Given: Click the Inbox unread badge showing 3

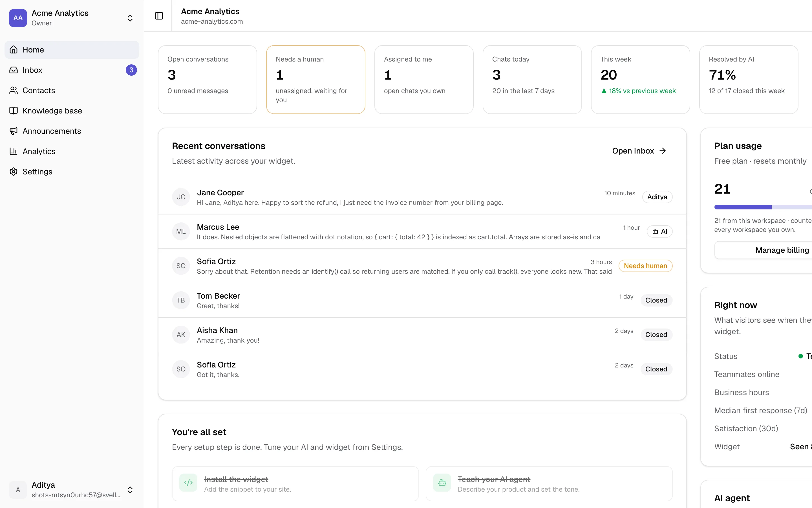Looking at the screenshot, I should (131, 70).
